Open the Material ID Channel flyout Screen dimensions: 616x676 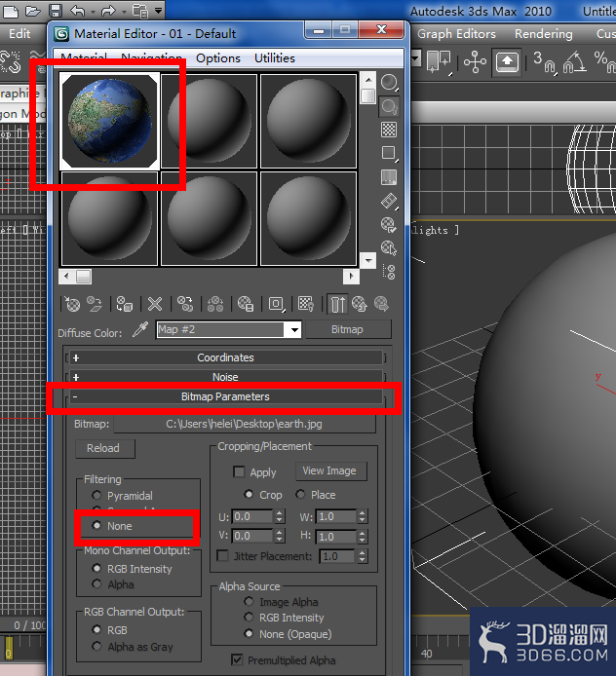276,304
